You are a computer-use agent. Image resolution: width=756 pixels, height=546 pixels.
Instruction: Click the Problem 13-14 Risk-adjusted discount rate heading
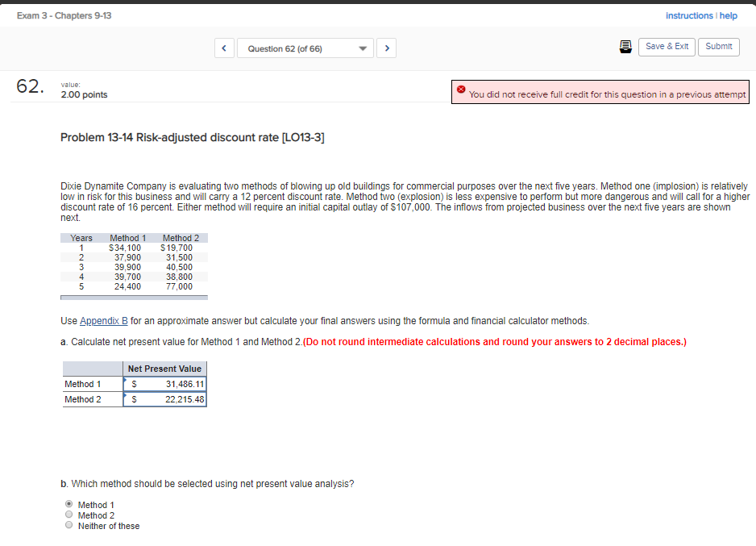[x=193, y=137]
